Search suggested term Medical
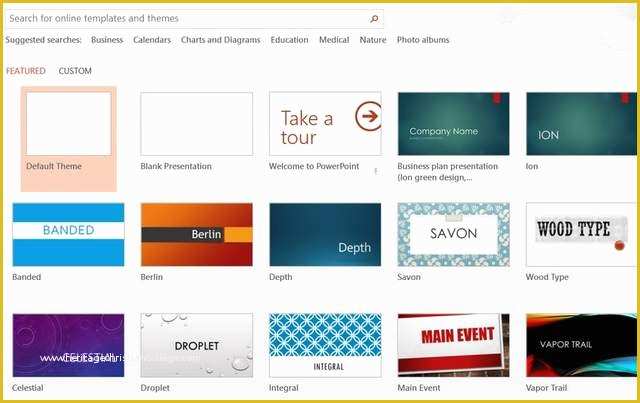Image resolution: width=640 pixels, height=403 pixels. (334, 40)
